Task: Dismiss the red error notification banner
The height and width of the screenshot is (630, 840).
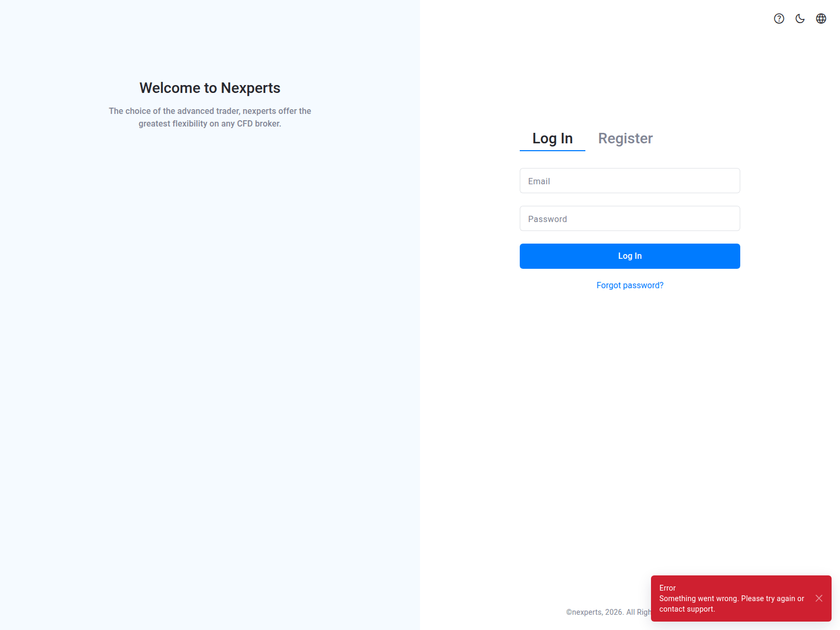Action: point(818,597)
